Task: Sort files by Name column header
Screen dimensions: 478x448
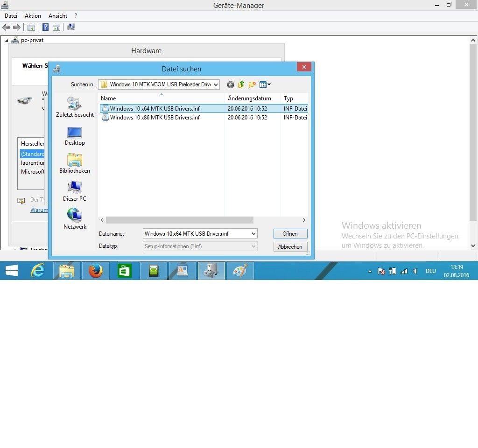Action: (x=162, y=98)
